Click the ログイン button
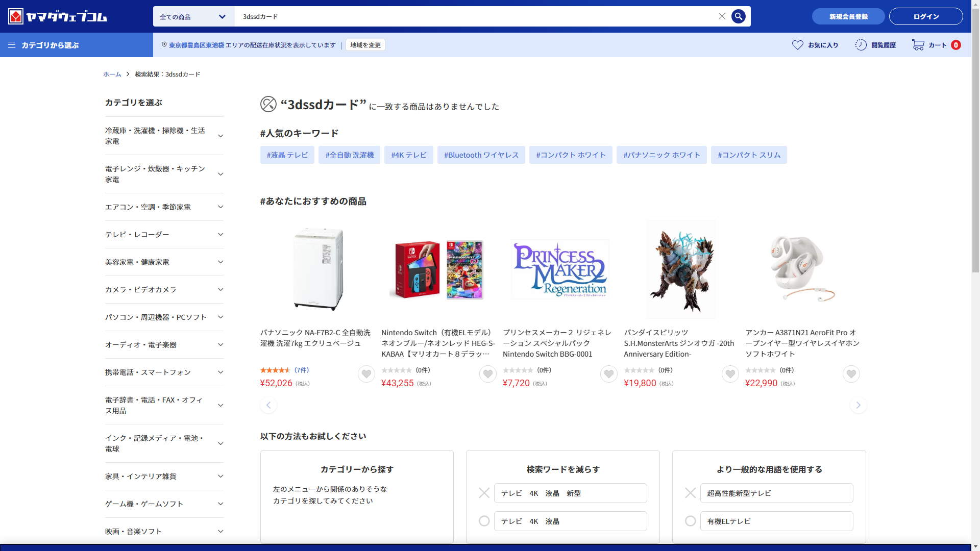 [925, 16]
